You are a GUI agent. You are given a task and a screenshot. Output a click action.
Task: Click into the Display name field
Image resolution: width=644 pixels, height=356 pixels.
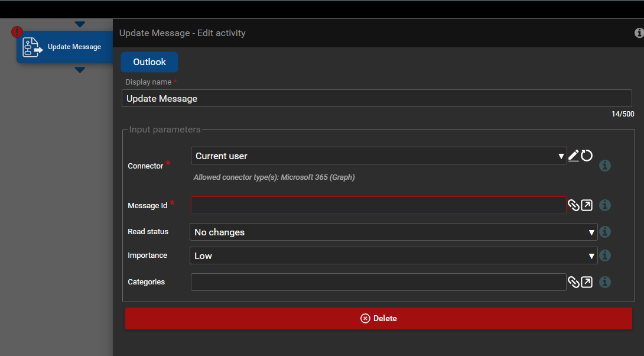click(x=376, y=99)
